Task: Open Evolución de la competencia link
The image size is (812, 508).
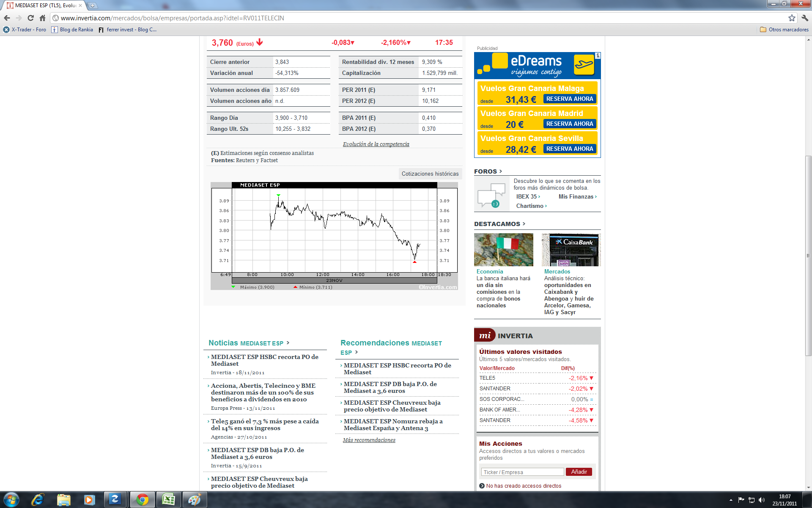Action: tap(376, 144)
